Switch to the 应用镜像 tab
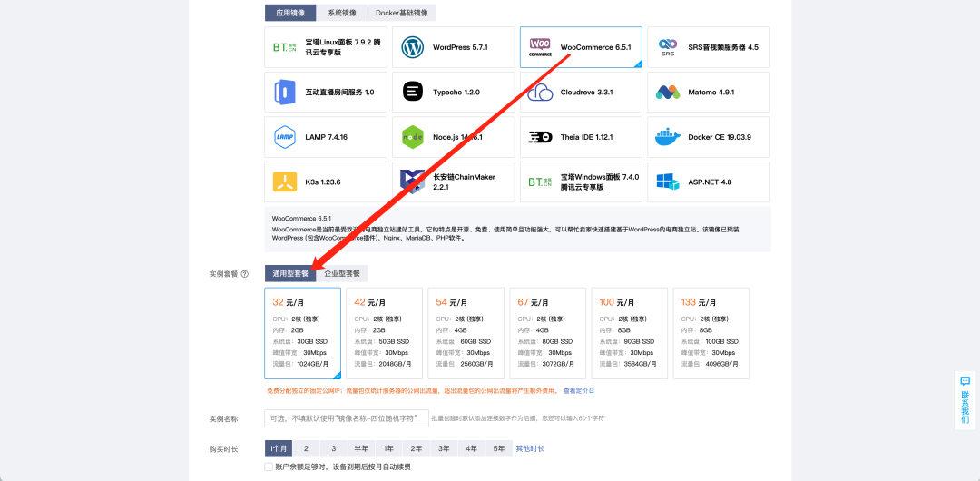Image resolution: width=980 pixels, height=481 pixels. point(290,13)
